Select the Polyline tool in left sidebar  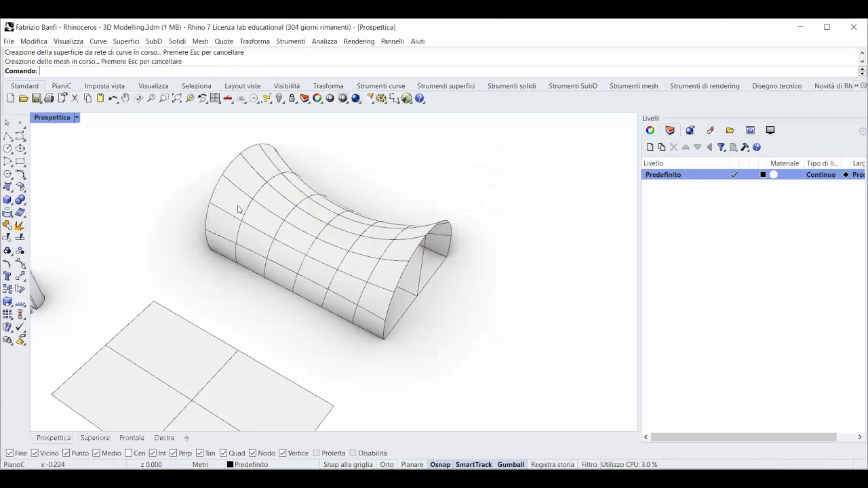[7, 136]
